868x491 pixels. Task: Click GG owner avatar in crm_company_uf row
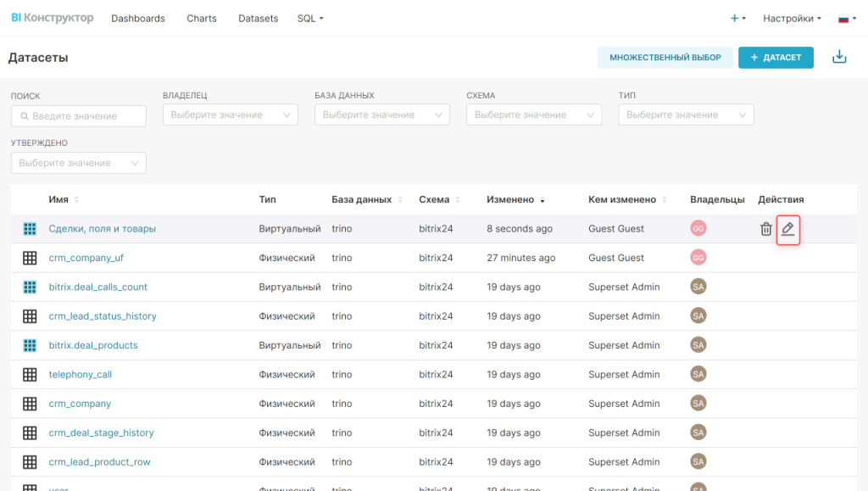coord(698,258)
